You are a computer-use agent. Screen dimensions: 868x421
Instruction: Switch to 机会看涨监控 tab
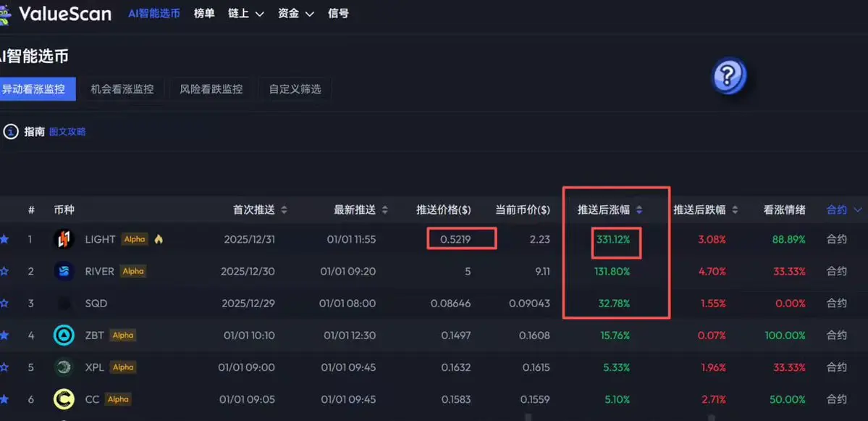point(122,88)
